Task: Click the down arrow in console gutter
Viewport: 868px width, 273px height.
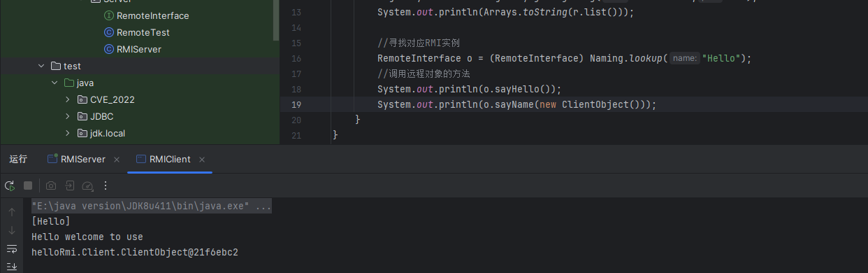Action: click(x=12, y=230)
